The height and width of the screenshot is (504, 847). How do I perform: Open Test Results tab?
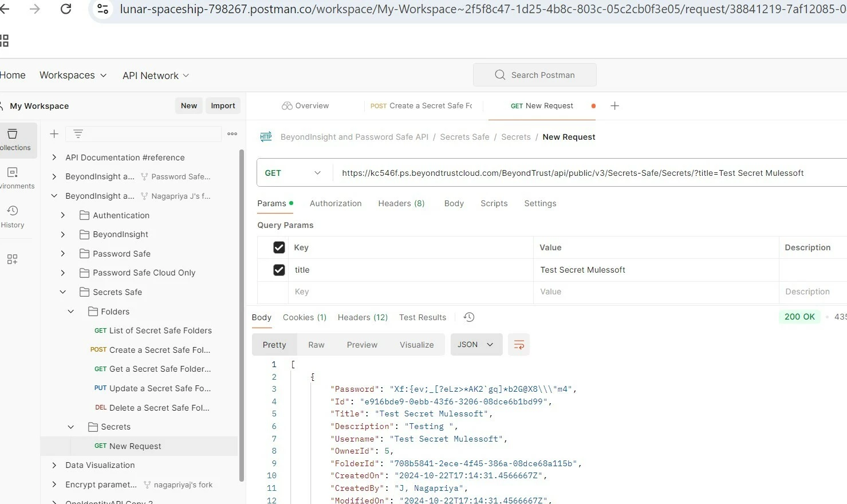pos(423,317)
